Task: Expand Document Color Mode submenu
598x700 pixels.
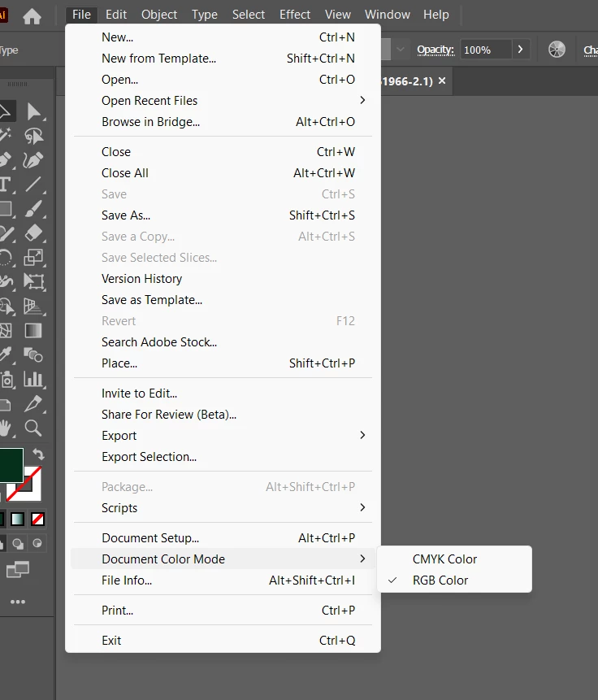Action: (x=223, y=559)
